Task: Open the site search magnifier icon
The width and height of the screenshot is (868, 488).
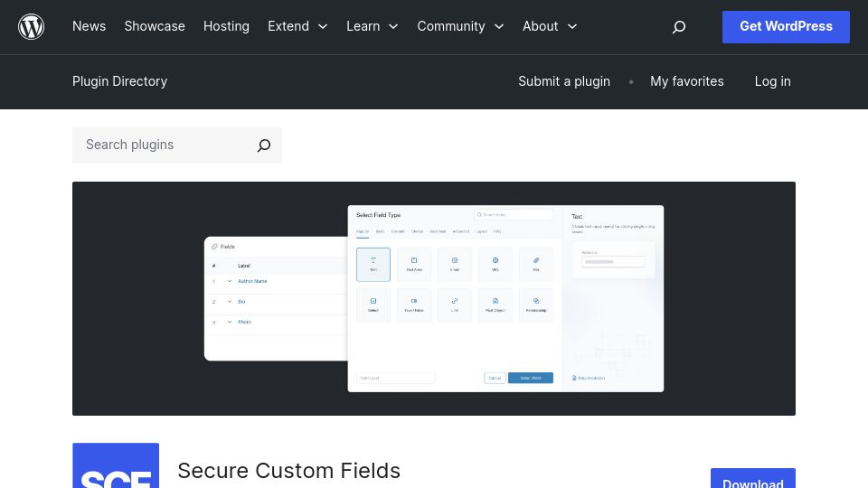Action: pos(679,26)
